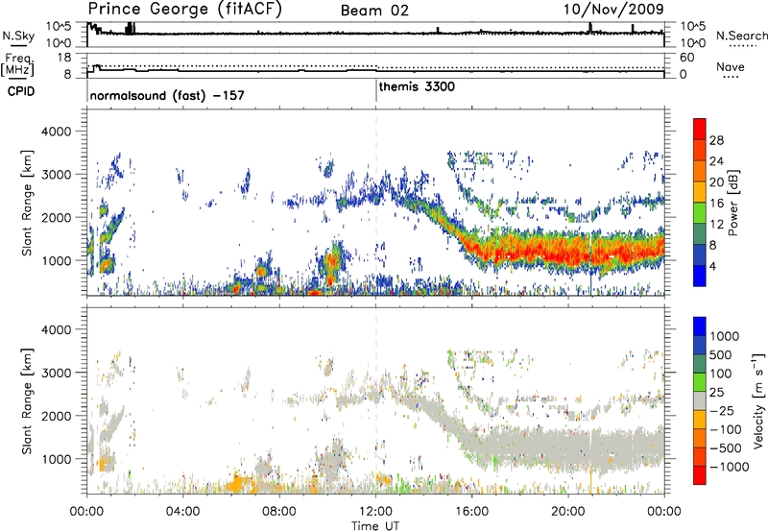Select the 'Freq. [MHz]' axis label

[x=17, y=64]
